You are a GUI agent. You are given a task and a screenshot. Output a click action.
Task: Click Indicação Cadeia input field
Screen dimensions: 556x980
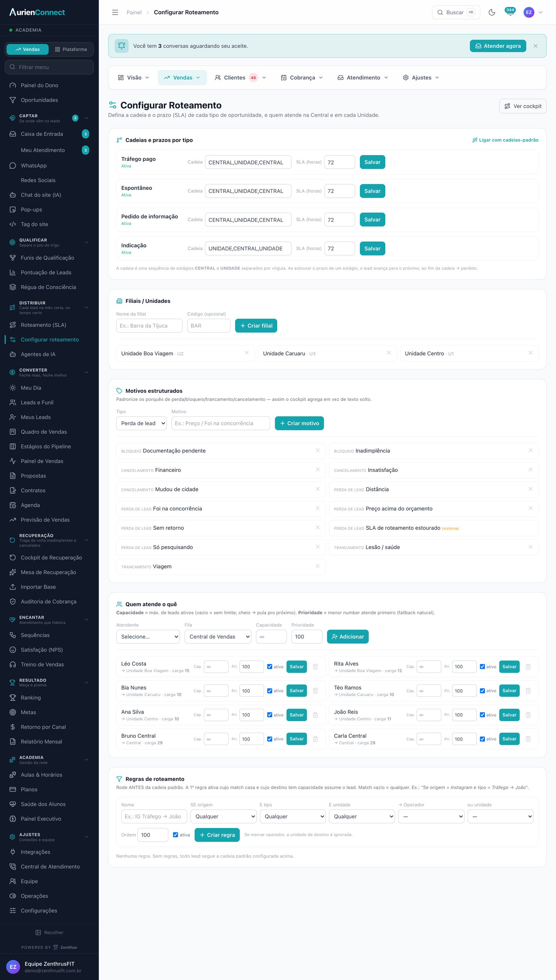click(248, 248)
